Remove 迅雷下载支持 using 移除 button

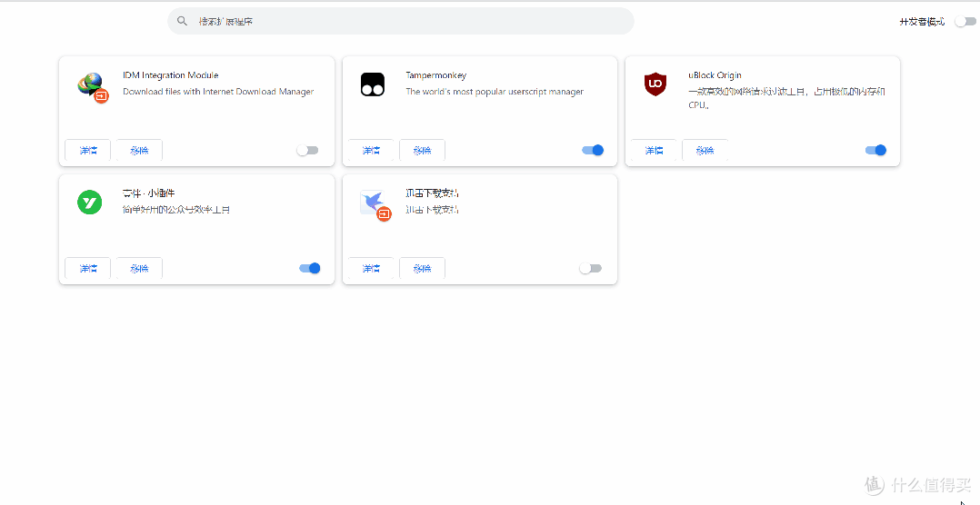tap(423, 269)
